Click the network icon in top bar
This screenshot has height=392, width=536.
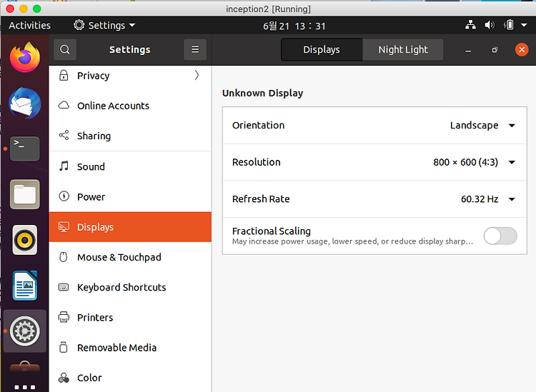471,25
